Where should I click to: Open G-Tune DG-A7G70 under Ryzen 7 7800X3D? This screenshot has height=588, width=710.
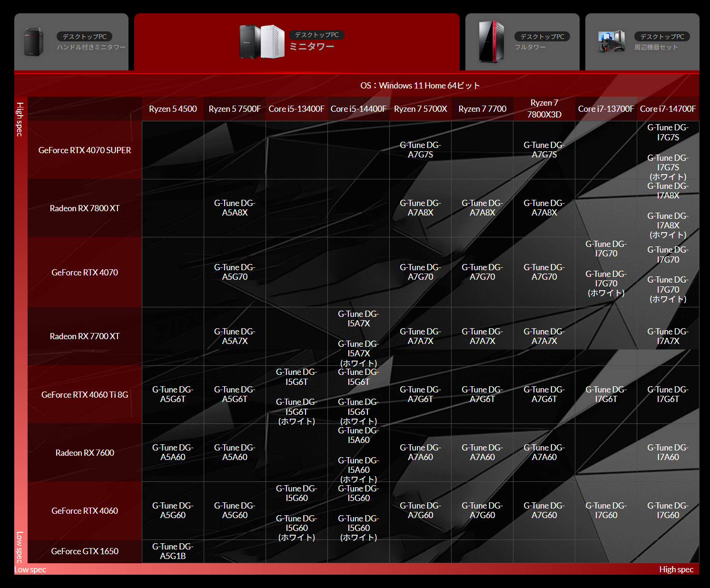[544, 272]
